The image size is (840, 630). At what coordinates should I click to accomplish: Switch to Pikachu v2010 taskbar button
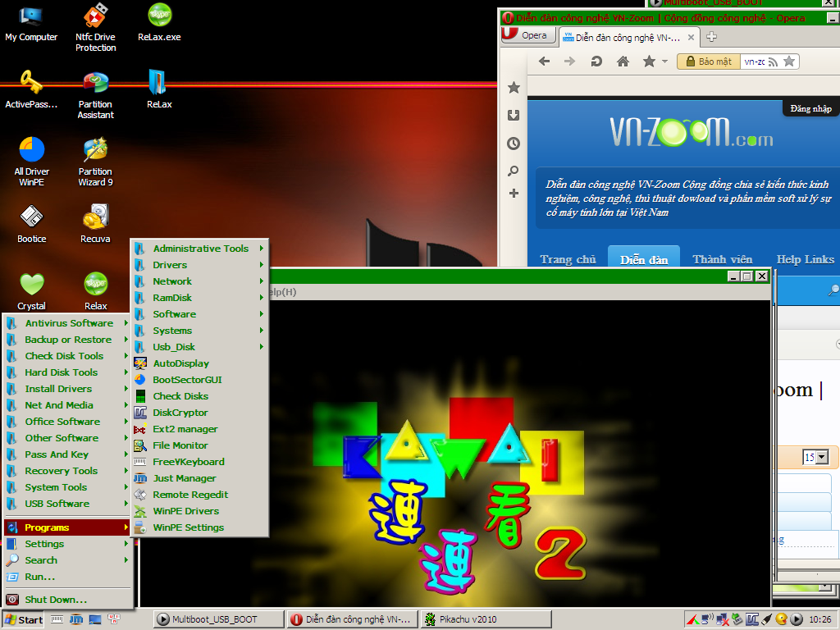[486, 620]
